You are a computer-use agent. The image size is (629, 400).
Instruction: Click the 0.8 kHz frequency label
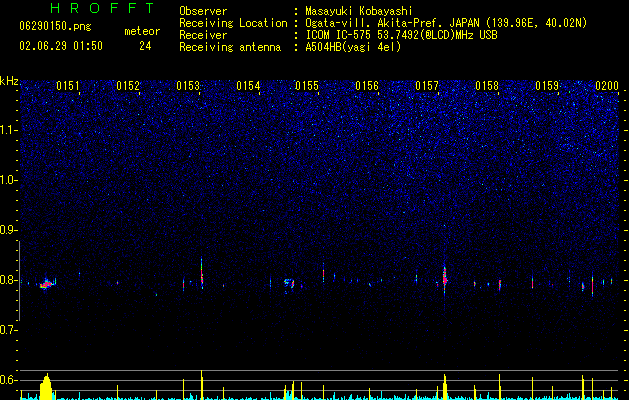click(x=8, y=280)
